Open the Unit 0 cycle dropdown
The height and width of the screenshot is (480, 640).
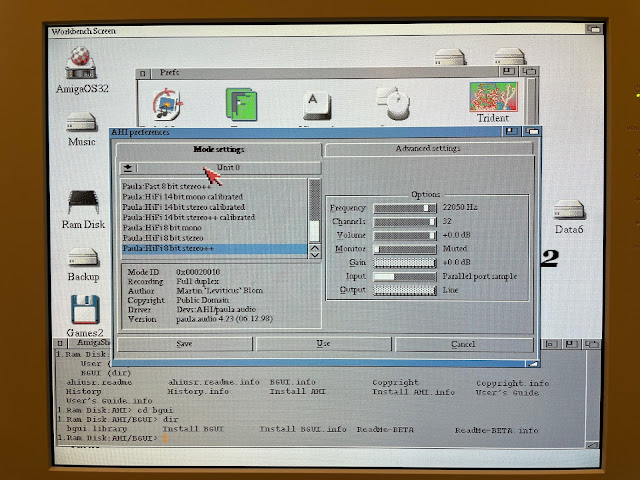(220, 168)
